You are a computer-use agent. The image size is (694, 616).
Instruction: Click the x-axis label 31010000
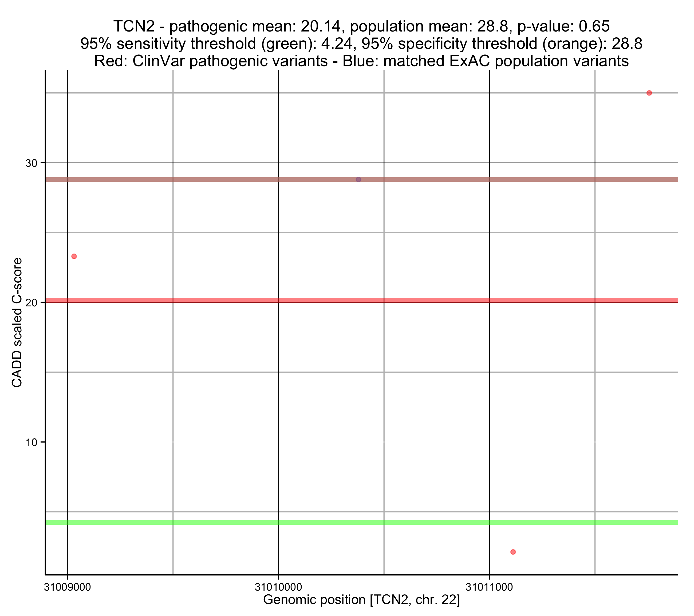point(278,587)
